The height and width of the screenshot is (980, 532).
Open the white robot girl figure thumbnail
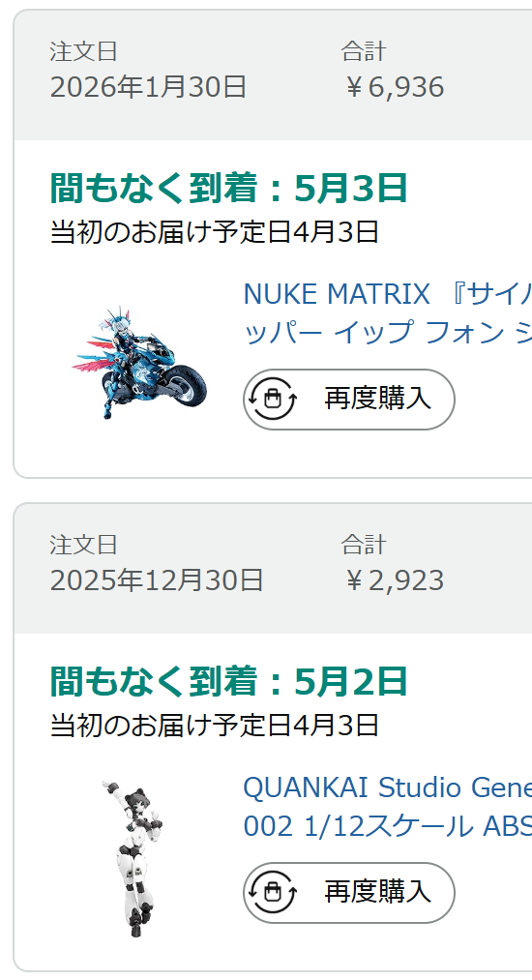coord(133,857)
